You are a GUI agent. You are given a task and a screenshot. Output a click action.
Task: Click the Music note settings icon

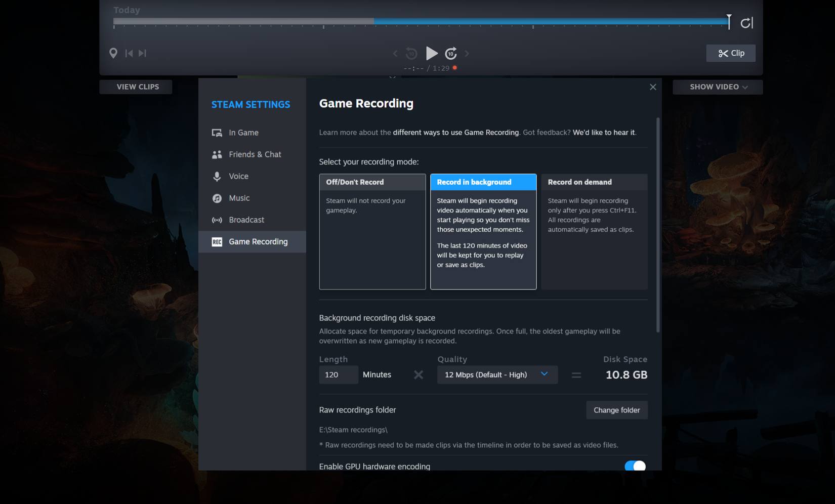pyautogui.click(x=217, y=198)
